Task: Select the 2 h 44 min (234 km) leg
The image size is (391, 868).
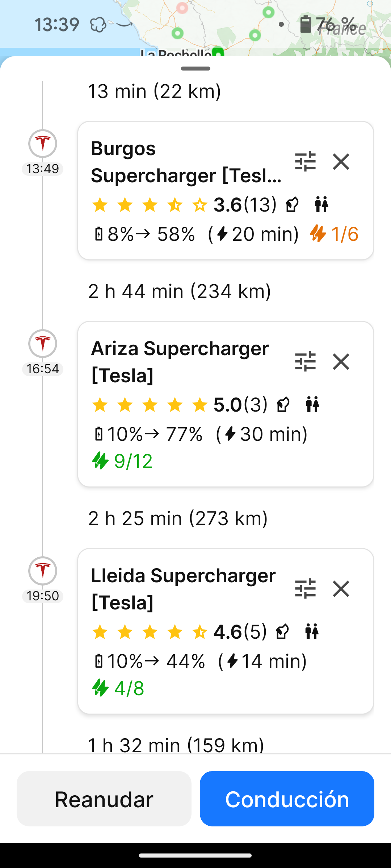Action: point(180,291)
